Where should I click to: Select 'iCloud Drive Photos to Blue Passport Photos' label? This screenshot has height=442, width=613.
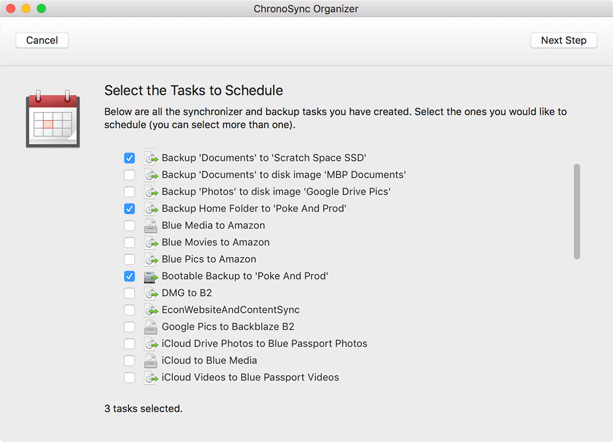point(264,344)
